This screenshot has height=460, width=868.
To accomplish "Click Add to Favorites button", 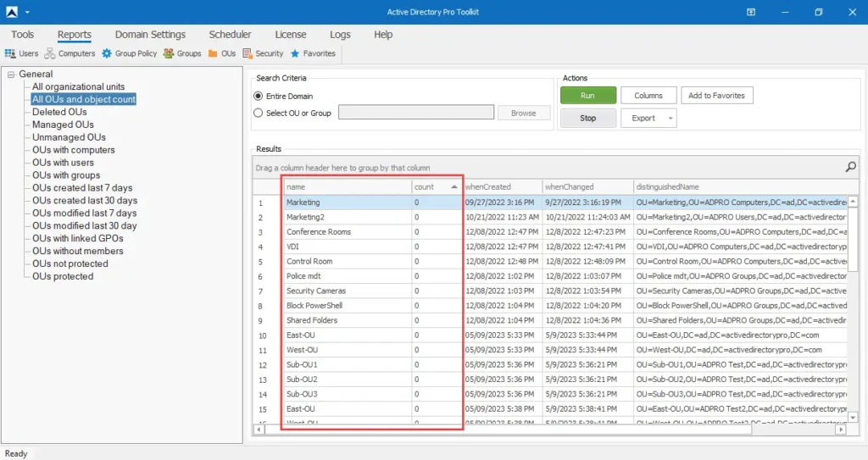I will [x=717, y=95].
